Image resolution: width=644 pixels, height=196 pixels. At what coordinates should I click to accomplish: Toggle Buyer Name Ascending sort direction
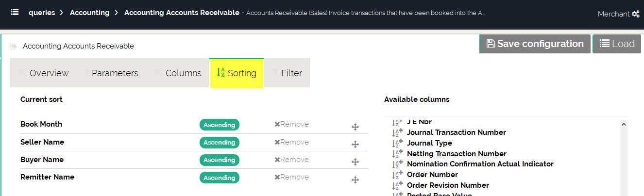219,160
